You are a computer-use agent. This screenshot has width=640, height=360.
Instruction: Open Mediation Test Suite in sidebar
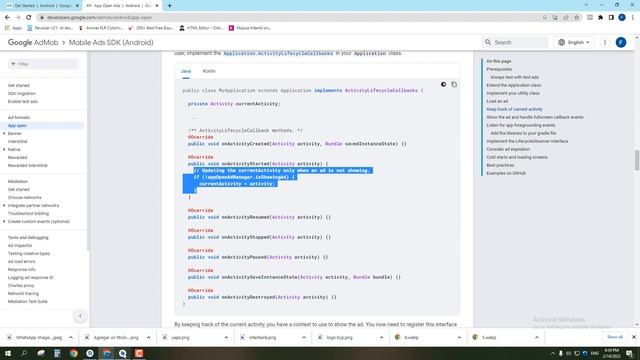coord(28,301)
